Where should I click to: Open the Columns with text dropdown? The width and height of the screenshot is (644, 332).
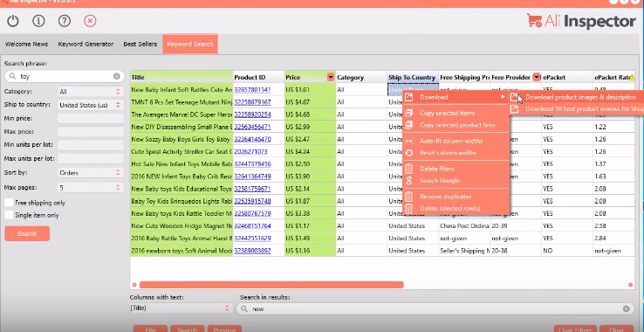click(182, 308)
